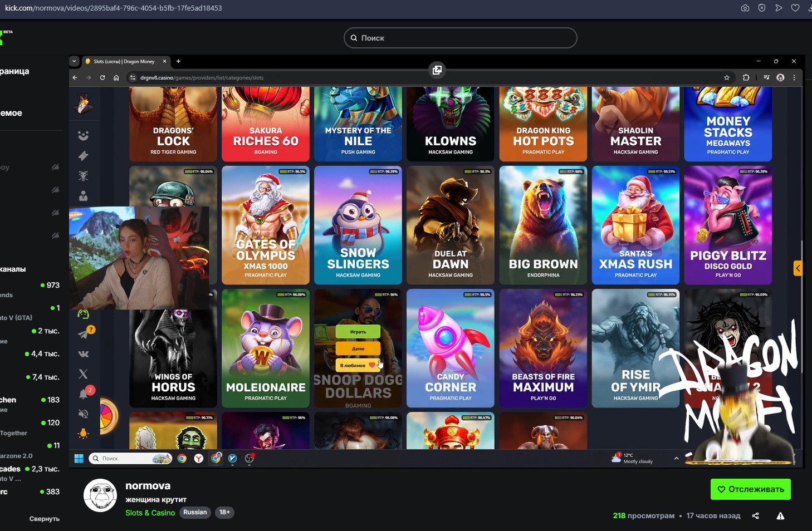Open the Santa's Xmas Rush game

636,225
